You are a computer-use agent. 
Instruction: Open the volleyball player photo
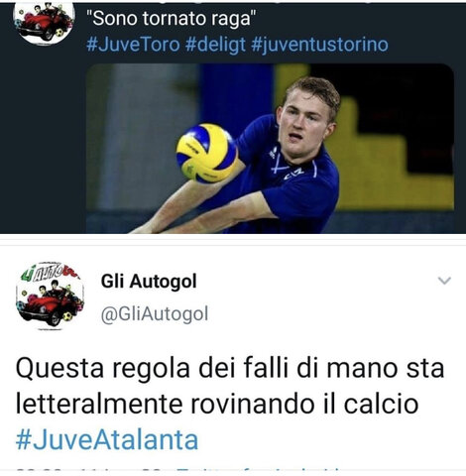pos(270,149)
